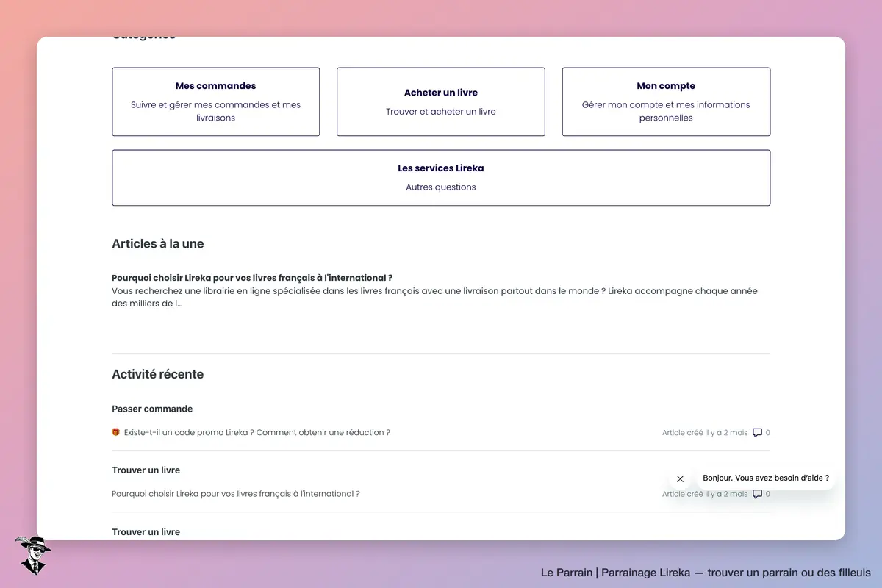Open the Acheter un livre category

click(441, 101)
